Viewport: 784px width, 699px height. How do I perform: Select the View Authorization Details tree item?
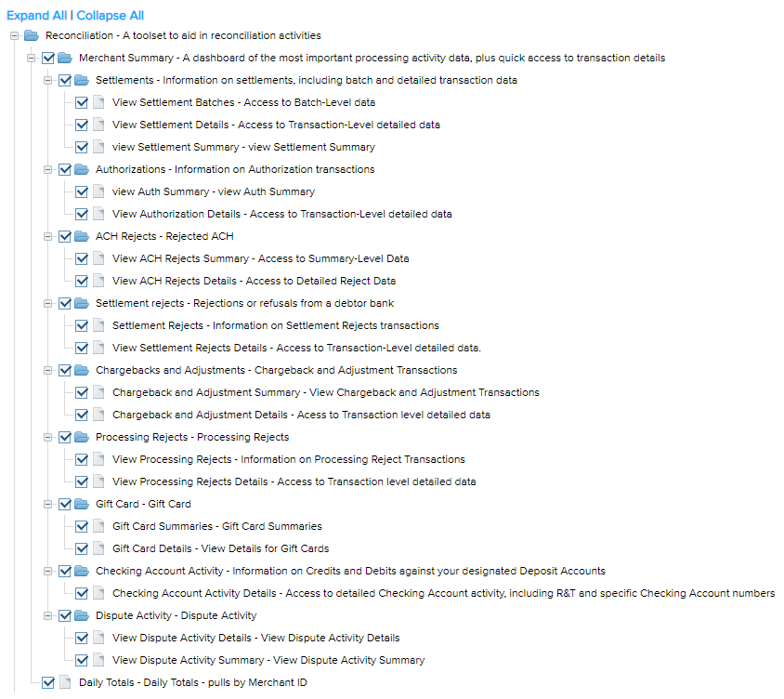tap(281, 214)
